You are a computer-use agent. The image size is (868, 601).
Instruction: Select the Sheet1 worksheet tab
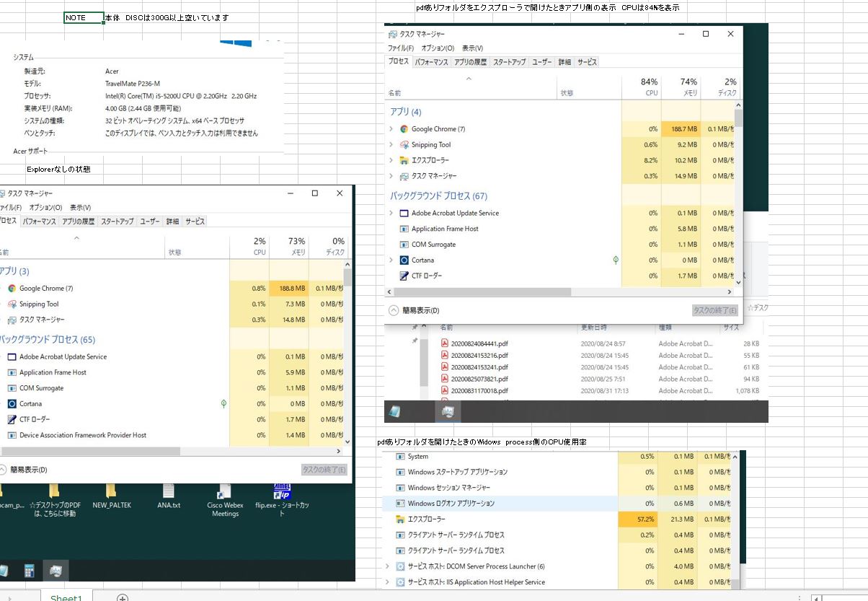pos(66,597)
